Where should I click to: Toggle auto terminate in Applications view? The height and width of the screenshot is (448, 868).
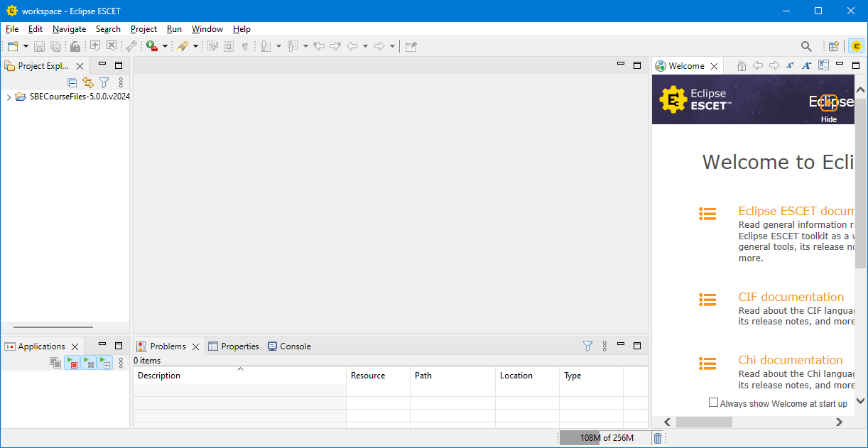pyautogui.click(x=72, y=363)
